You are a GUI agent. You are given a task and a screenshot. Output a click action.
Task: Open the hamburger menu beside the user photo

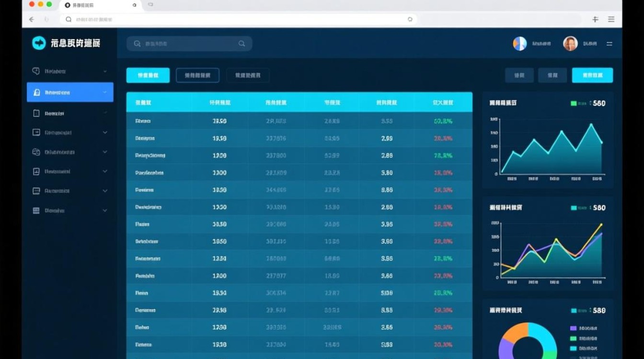609,44
